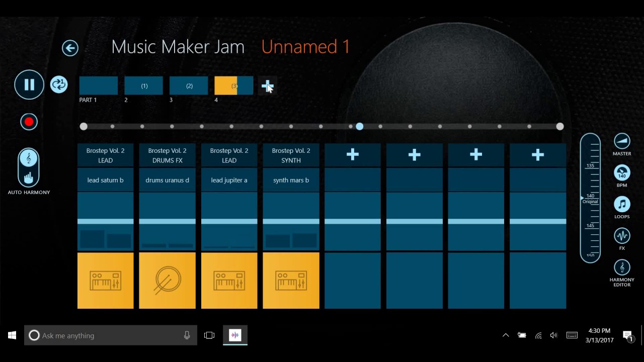
Task: Open the BPM tempo control
Action: 622,173
